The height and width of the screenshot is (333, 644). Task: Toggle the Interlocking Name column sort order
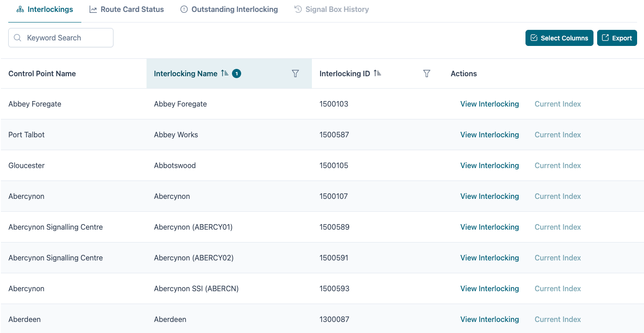point(224,73)
